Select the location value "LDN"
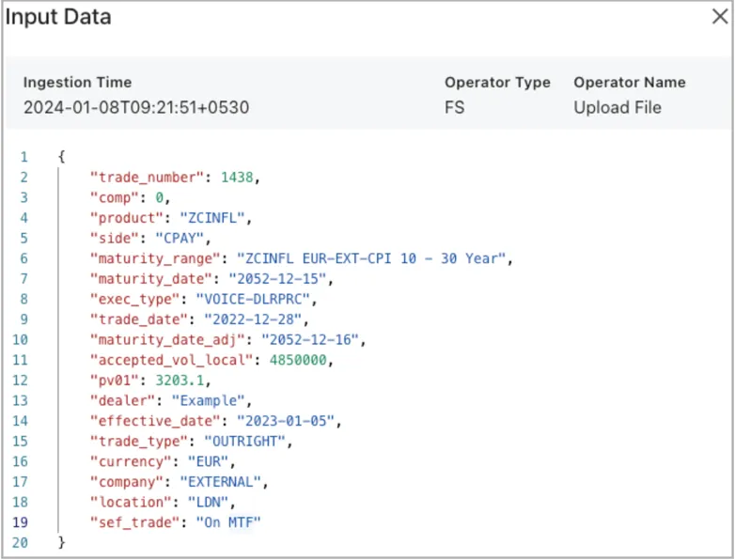The height and width of the screenshot is (560, 735). 208,502
